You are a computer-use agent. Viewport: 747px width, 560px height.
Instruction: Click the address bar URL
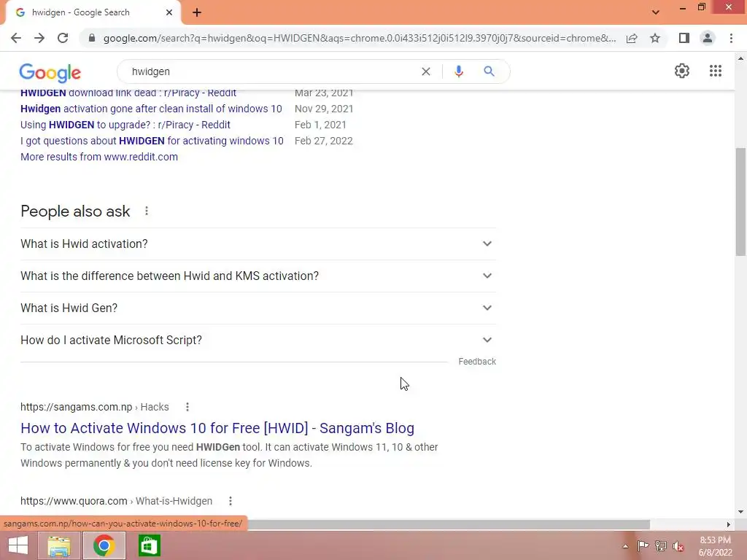[360, 38]
